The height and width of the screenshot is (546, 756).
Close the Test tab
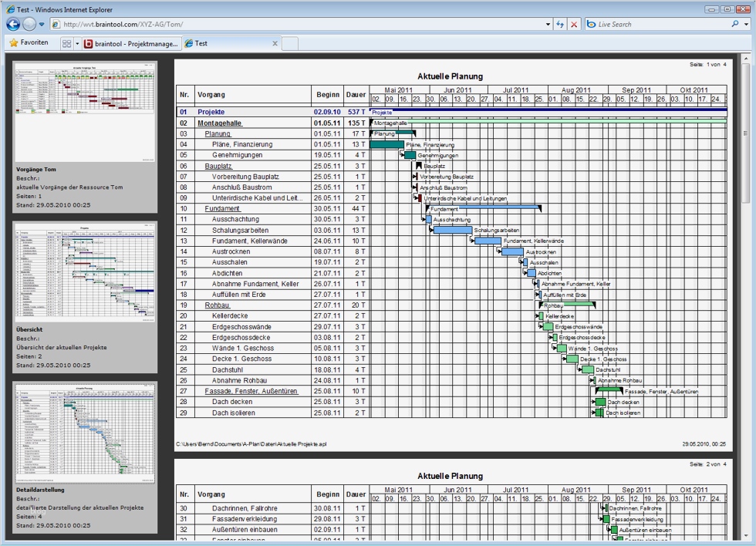point(275,43)
